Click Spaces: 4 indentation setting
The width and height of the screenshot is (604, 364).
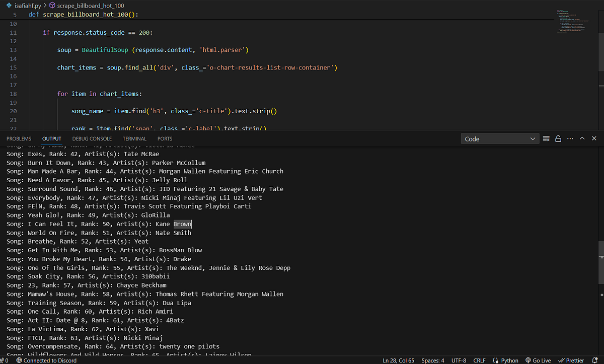click(432, 360)
